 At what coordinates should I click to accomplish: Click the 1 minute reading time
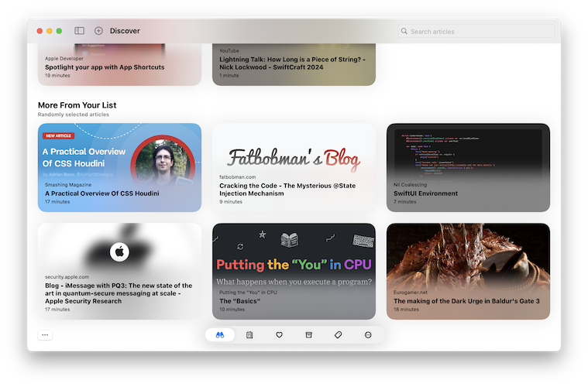(229, 75)
